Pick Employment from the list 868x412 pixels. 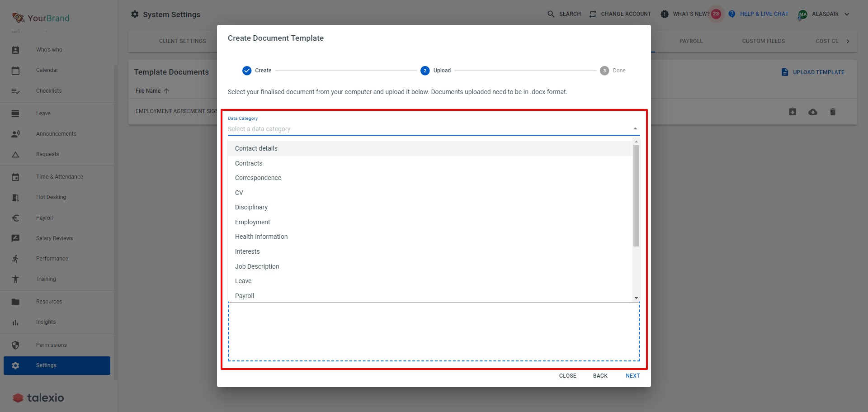[430, 222]
